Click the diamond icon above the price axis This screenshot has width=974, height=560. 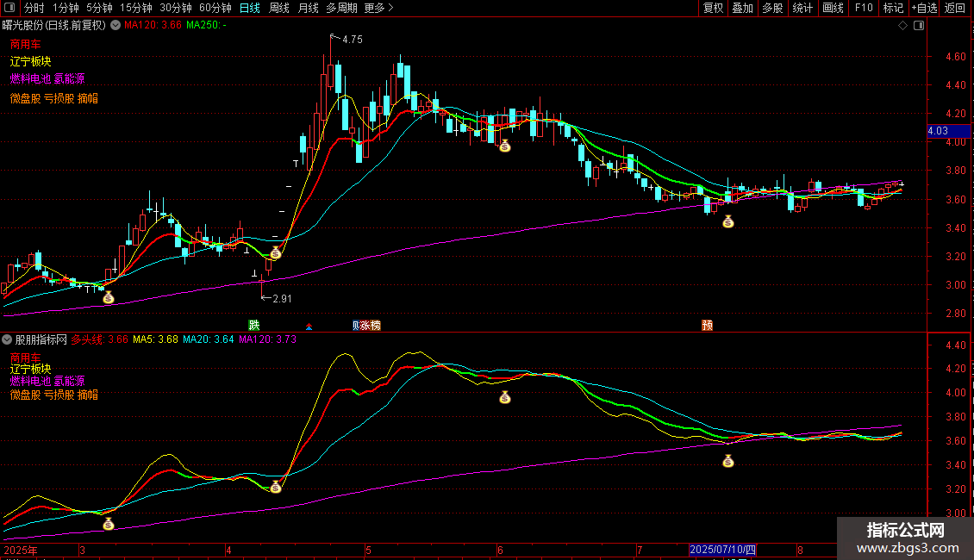pos(903,26)
